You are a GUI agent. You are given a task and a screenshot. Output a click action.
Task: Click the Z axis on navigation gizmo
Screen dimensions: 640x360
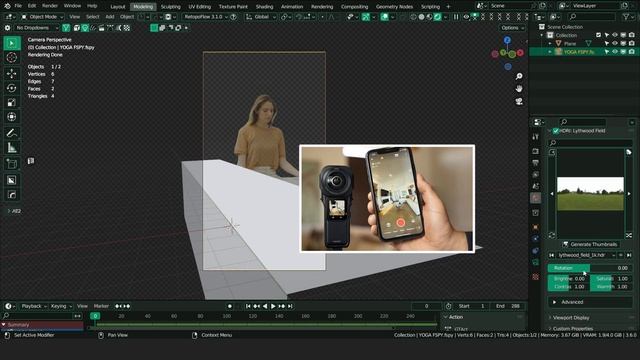[x=507, y=40]
